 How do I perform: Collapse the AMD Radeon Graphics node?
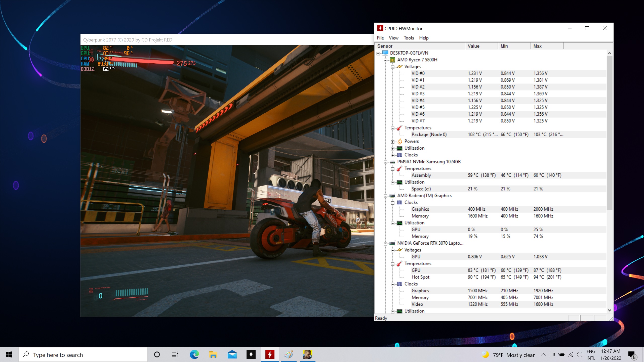(385, 196)
